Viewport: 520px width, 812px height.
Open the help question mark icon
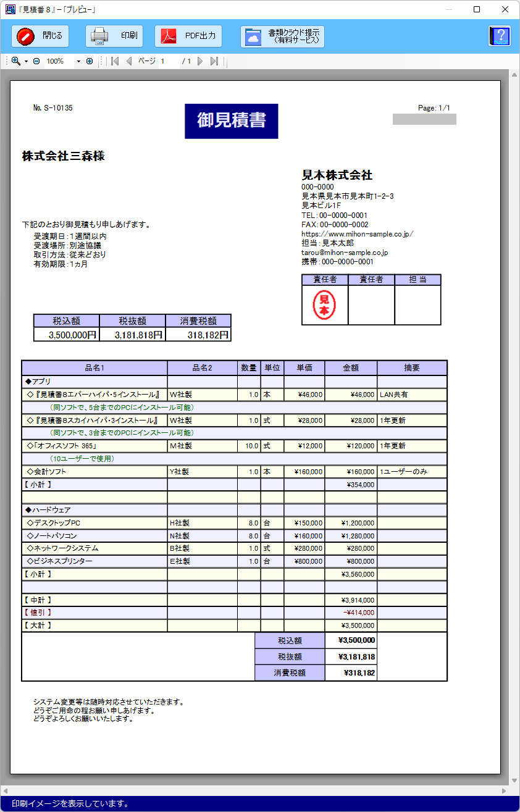[500, 36]
